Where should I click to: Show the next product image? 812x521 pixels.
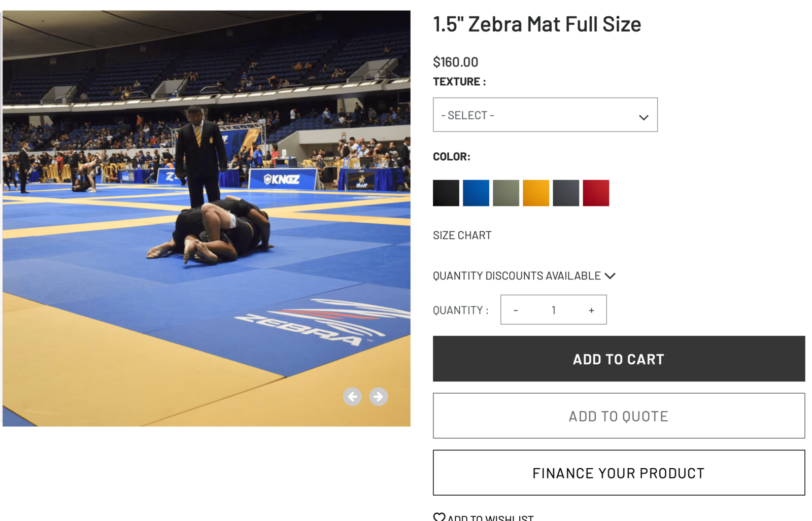tap(378, 397)
